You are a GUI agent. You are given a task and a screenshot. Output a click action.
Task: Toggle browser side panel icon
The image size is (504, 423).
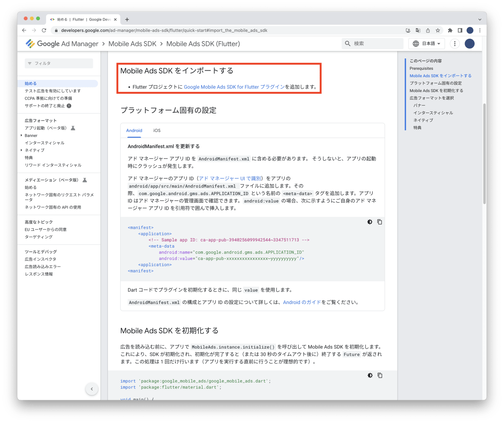point(460,30)
